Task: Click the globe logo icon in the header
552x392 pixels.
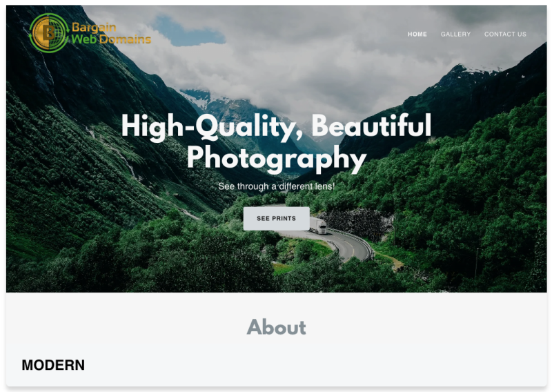Action: point(49,33)
